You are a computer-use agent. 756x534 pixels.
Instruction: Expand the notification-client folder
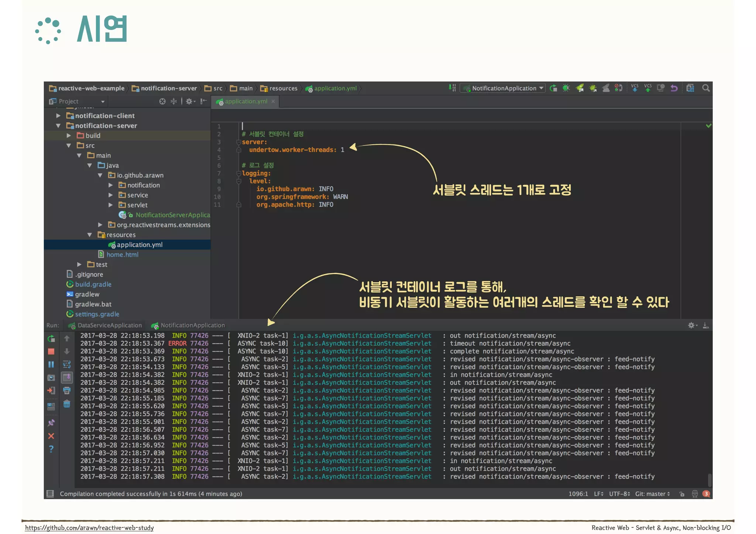click(58, 116)
